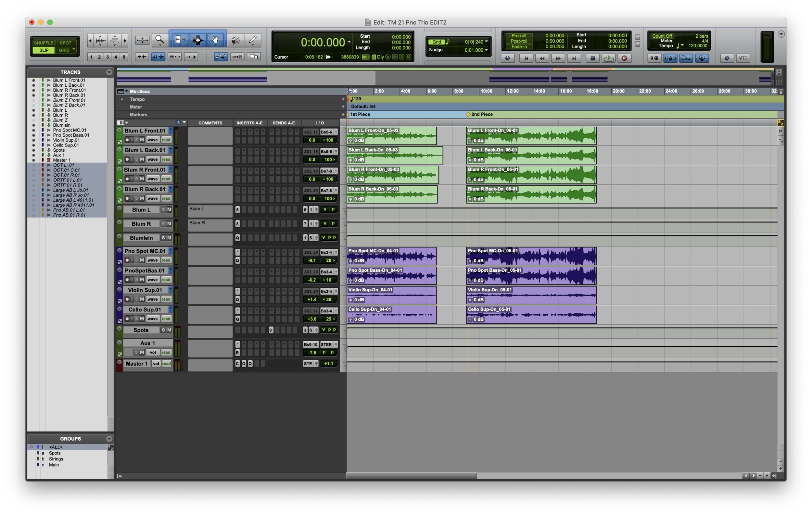
Task: Mute the Blum L Front.01 track
Action: (142, 140)
